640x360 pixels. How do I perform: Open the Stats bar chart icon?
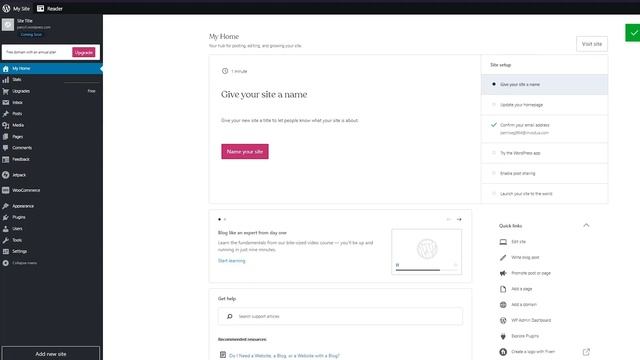[x=6, y=80]
